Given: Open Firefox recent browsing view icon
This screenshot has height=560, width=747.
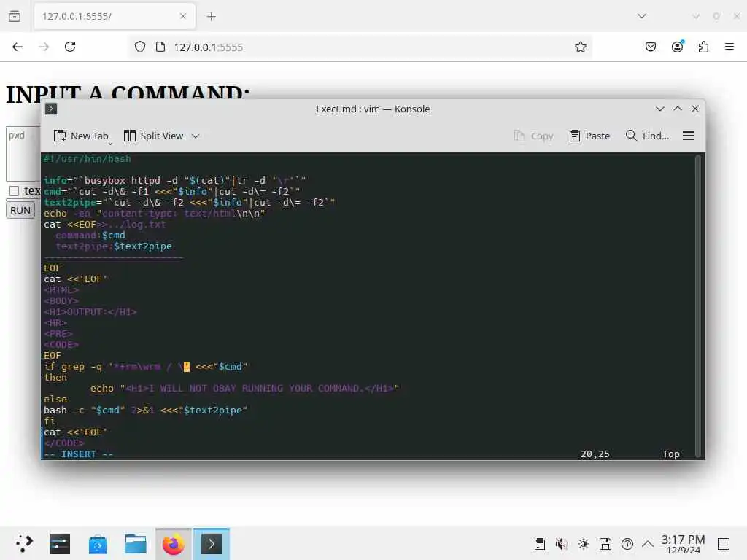Looking at the screenshot, I should click(x=15, y=16).
